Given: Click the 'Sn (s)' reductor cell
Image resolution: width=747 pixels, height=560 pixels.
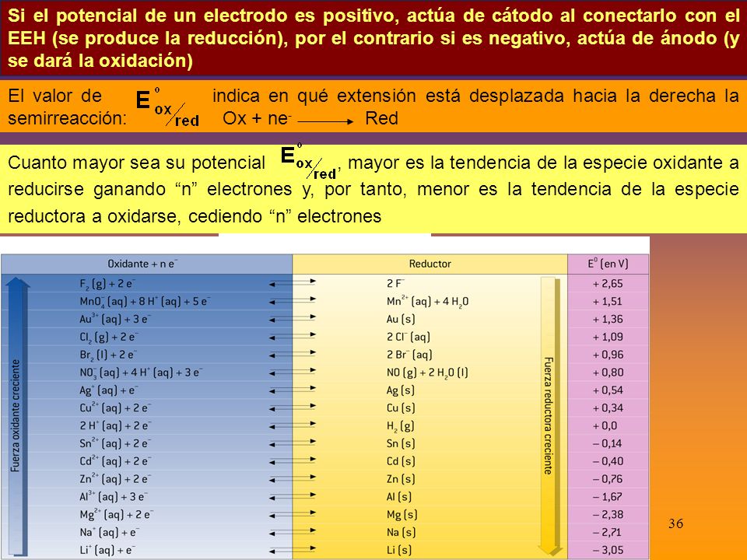Looking at the screenshot, I should [x=401, y=443].
